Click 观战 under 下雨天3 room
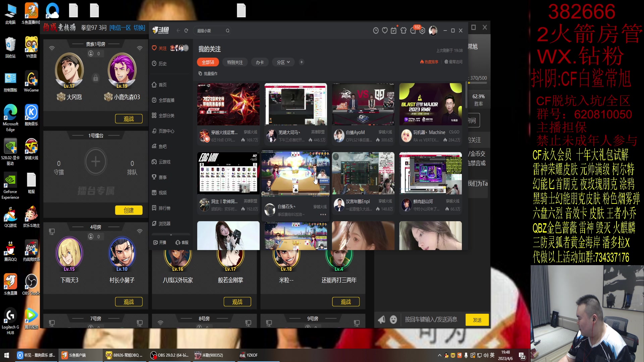Screen dimensions: 644x362 point(128,302)
